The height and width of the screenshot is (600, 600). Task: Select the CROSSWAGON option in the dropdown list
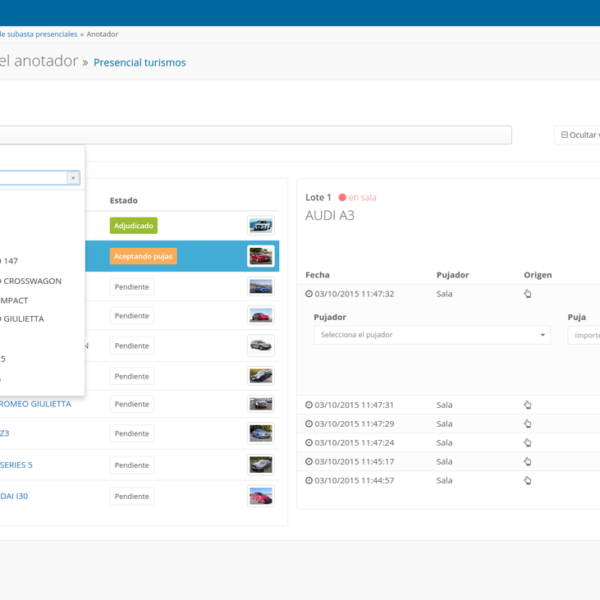coord(38,281)
